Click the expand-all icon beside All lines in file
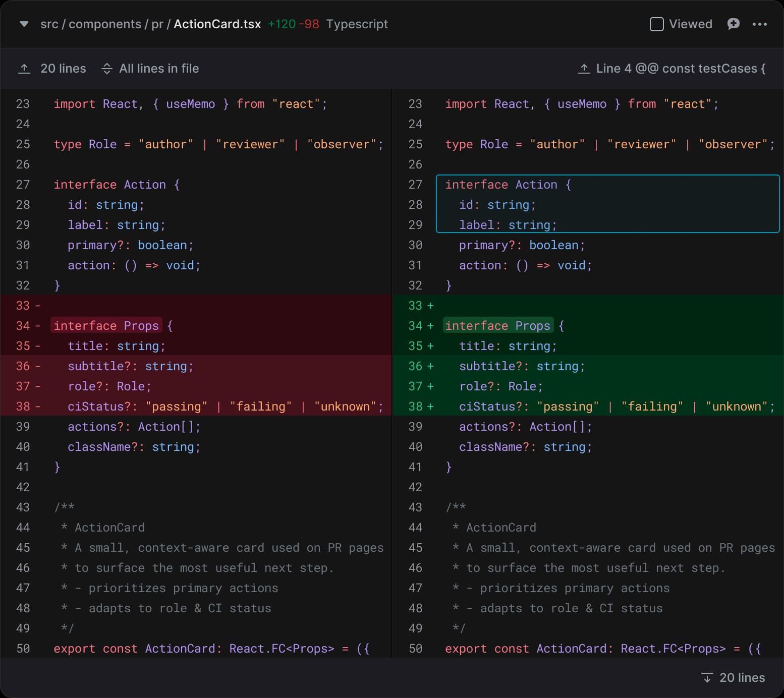784x698 pixels. (x=106, y=69)
